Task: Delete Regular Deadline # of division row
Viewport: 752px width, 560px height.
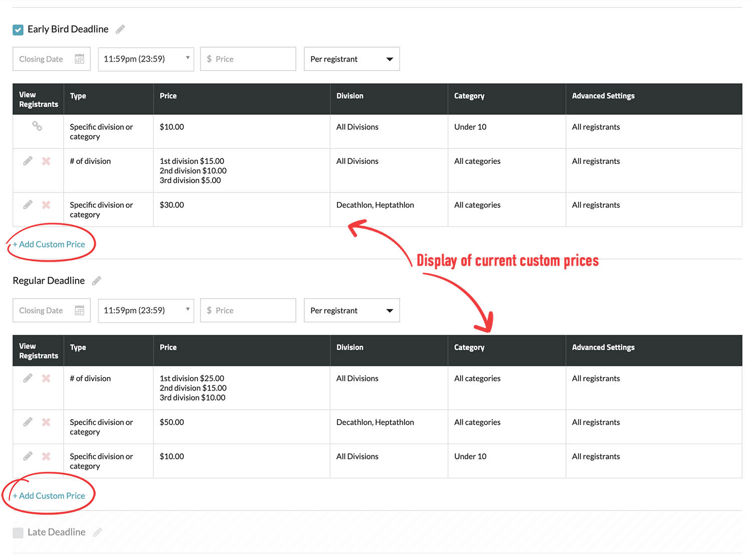Action: [x=46, y=379]
